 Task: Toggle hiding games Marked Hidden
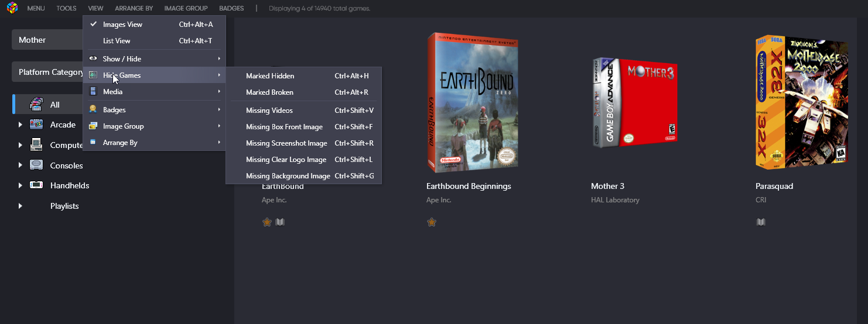303,76
